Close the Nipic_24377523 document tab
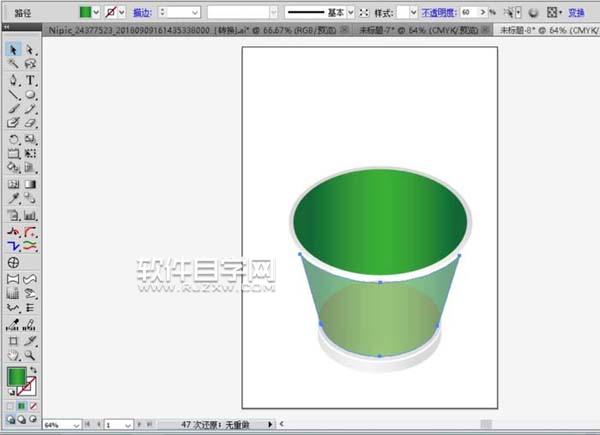Viewport: 600px width, 435px height. 345,29
